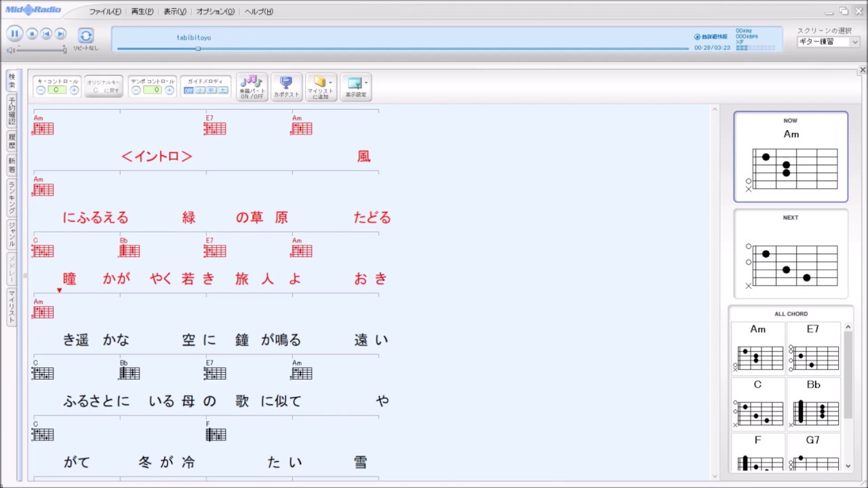This screenshot has height=488, width=868.
Task: Click lyric text にふるえる
Action: [x=95, y=218]
